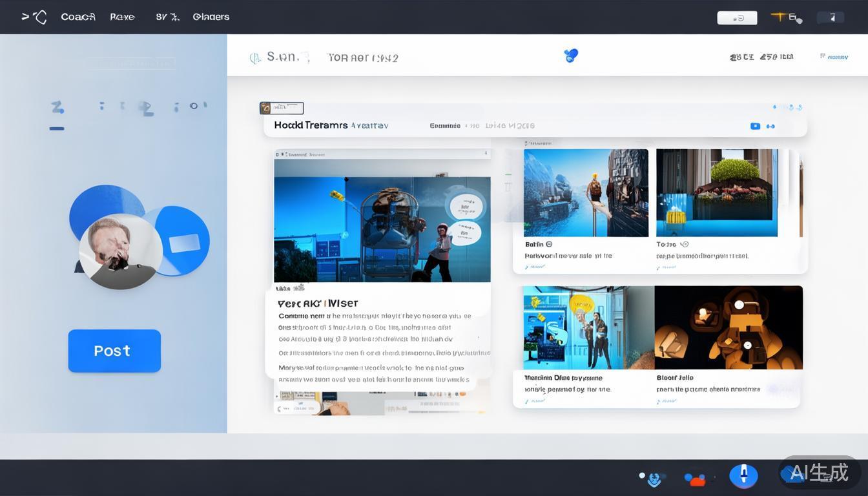Click the circle icon next to Bahin label

(x=549, y=244)
